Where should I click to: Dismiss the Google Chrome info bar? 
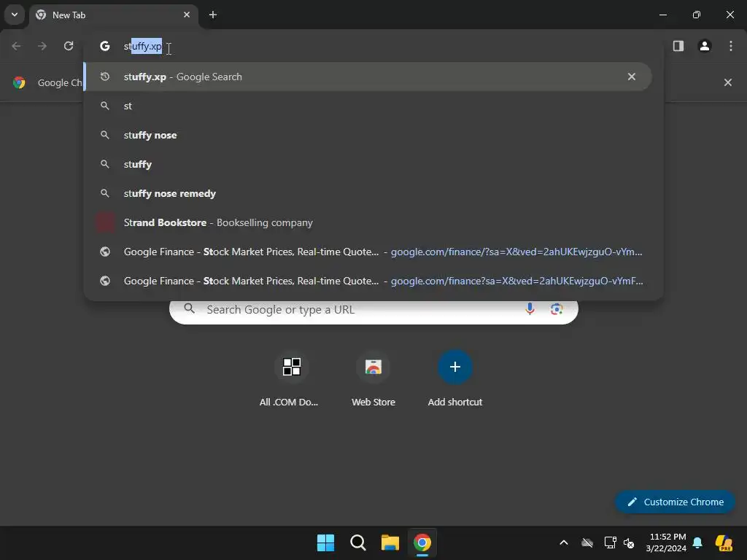(728, 82)
